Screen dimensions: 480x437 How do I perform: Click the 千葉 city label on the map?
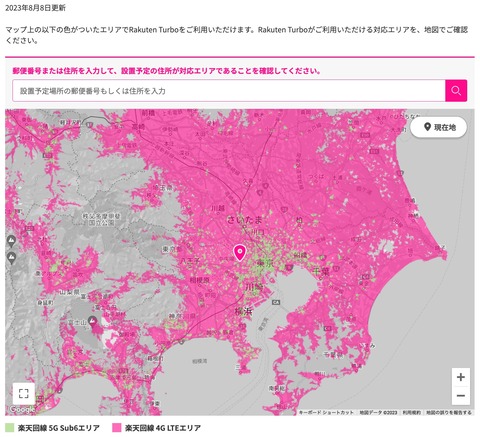click(x=321, y=271)
